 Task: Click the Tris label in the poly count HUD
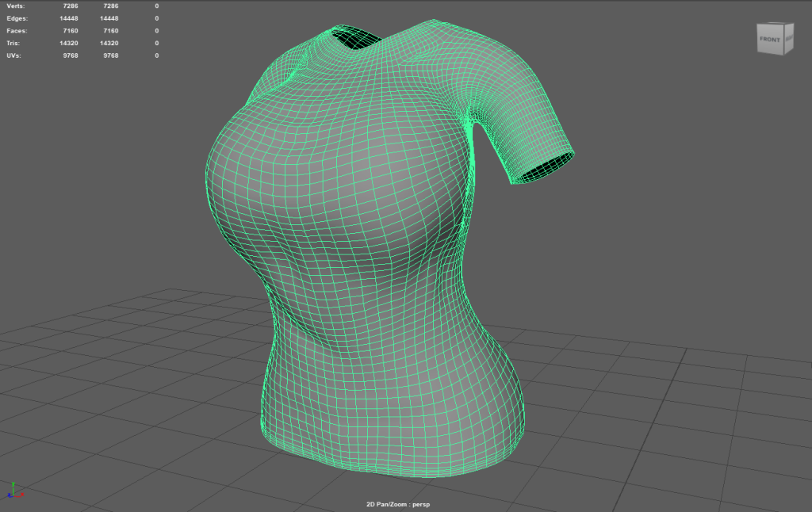coord(13,43)
